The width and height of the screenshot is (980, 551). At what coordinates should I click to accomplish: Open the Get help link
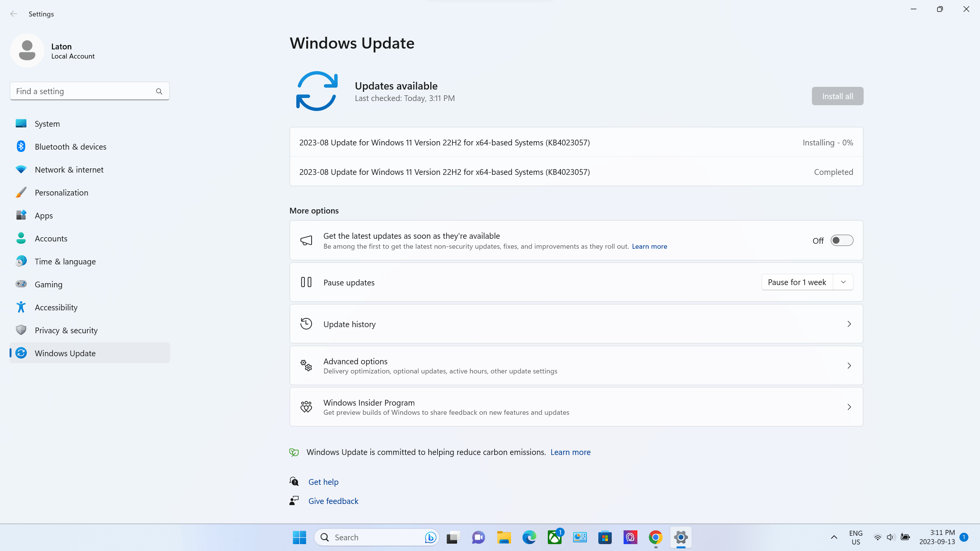[323, 482]
